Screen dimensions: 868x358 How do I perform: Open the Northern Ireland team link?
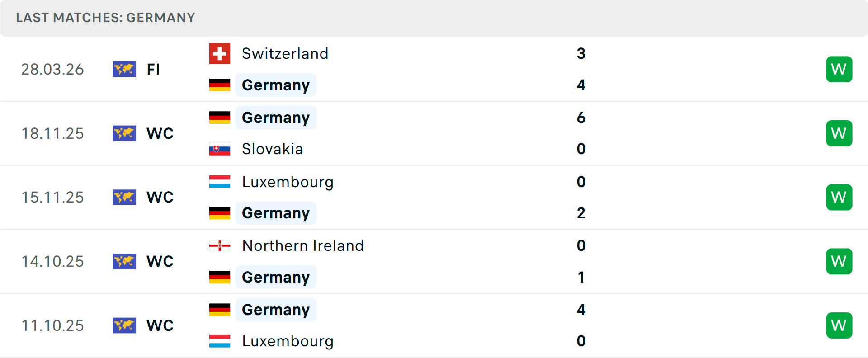[x=303, y=246]
